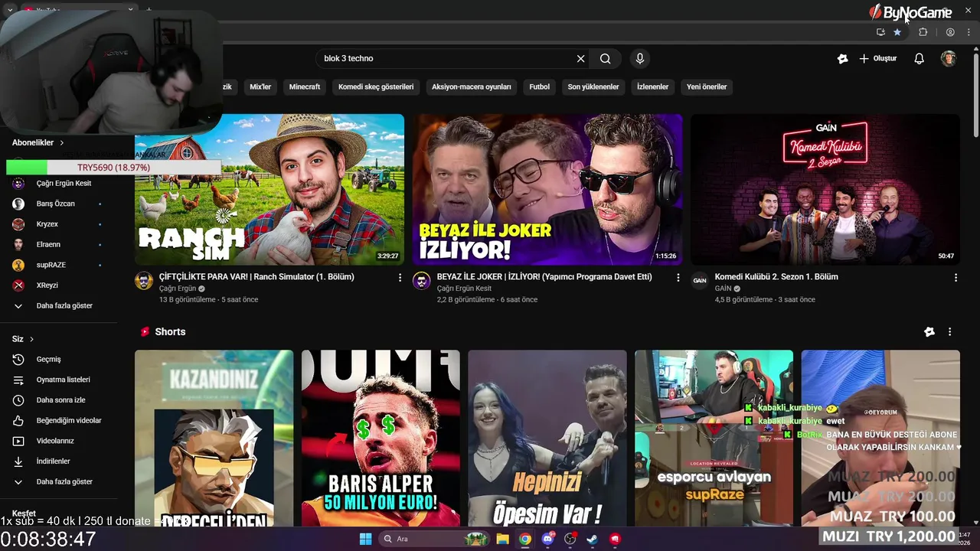The height and width of the screenshot is (551, 980).
Task: Expand the Siz section chevron
Action: point(31,340)
